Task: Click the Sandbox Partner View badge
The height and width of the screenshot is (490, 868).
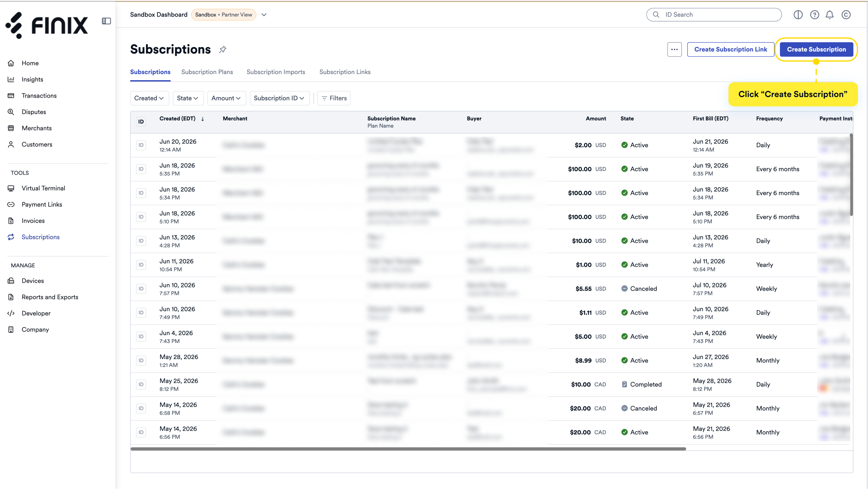Action: click(x=224, y=15)
